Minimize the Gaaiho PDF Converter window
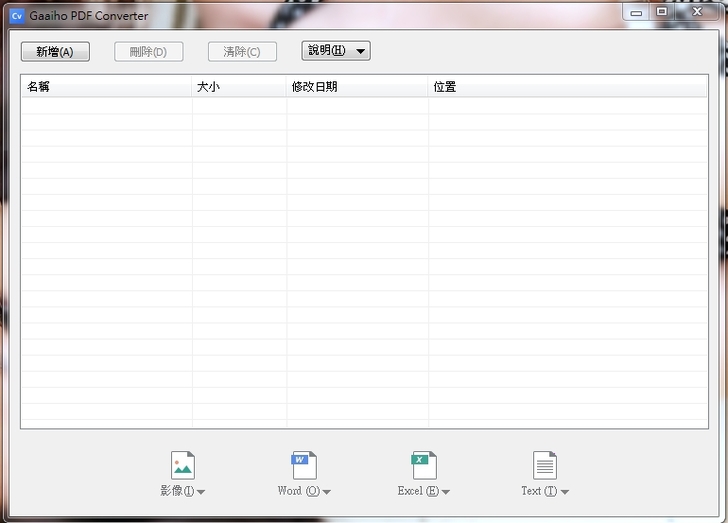Image resolution: width=728 pixels, height=523 pixels. (x=636, y=11)
